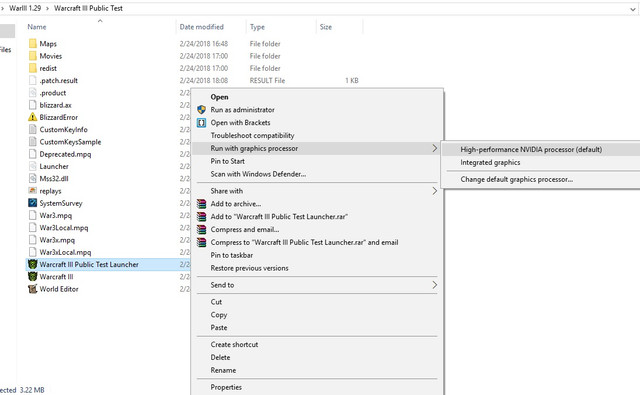This screenshot has height=395, width=640.
Task: Click the Deprecated.mpq file icon
Action: [33, 154]
